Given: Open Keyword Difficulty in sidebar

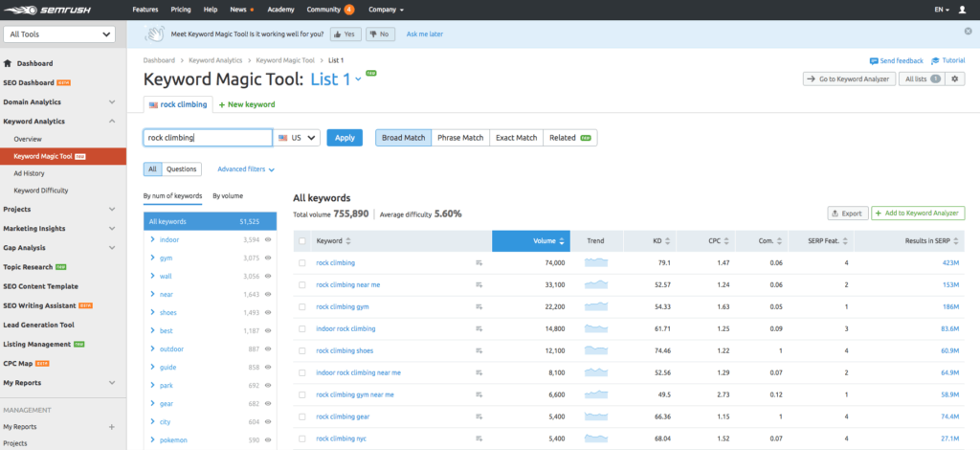Looking at the screenshot, I should click(41, 190).
